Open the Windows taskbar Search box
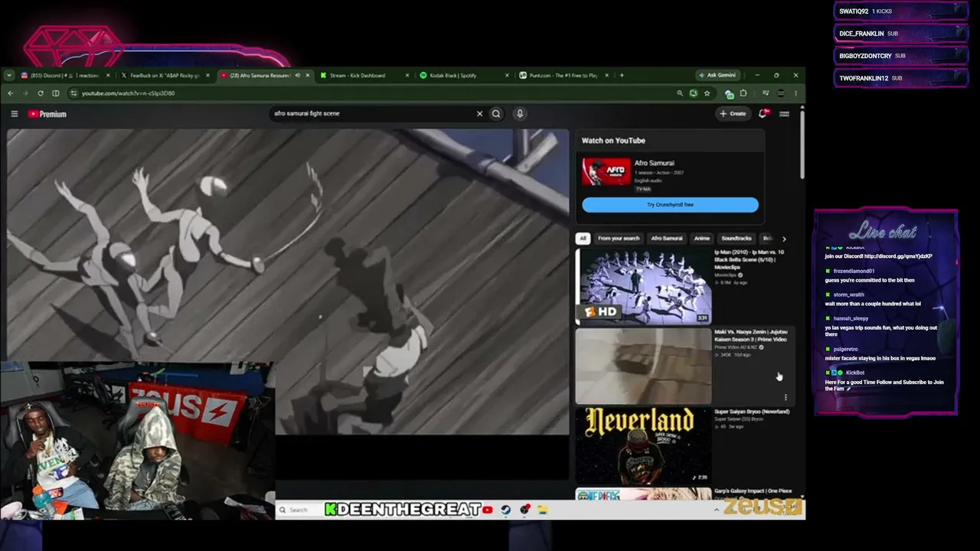This screenshot has width=980, height=551. point(299,510)
